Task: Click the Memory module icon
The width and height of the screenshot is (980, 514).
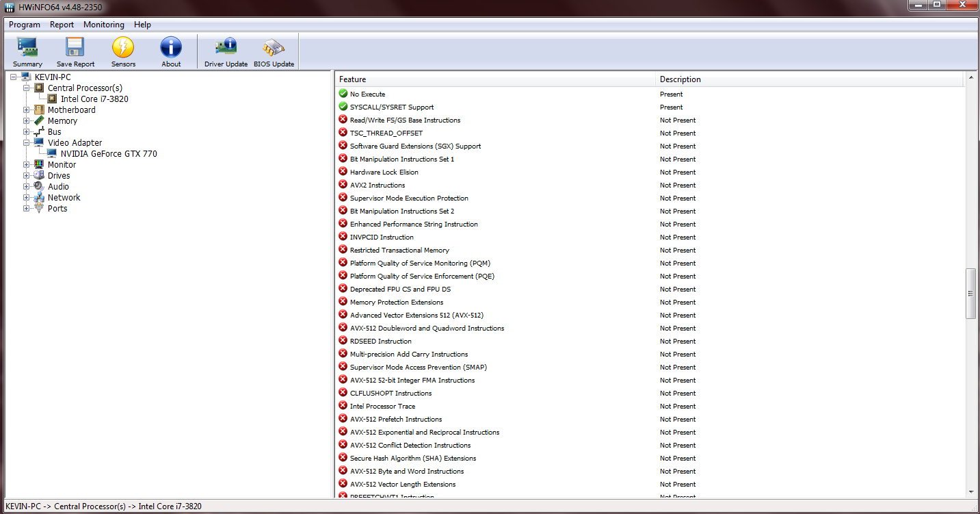Action: pyautogui.click(x=40, y=121)
